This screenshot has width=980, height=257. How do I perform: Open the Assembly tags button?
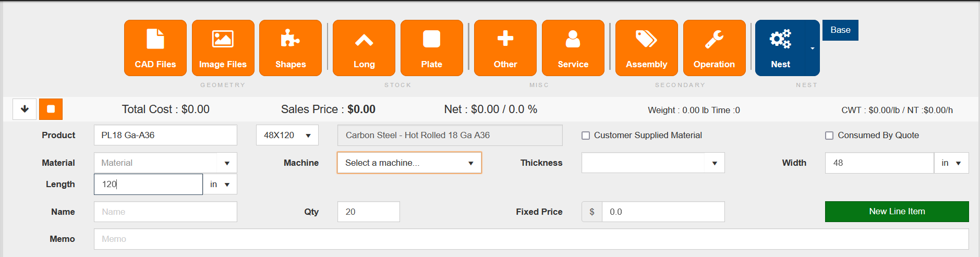point(646,48)
